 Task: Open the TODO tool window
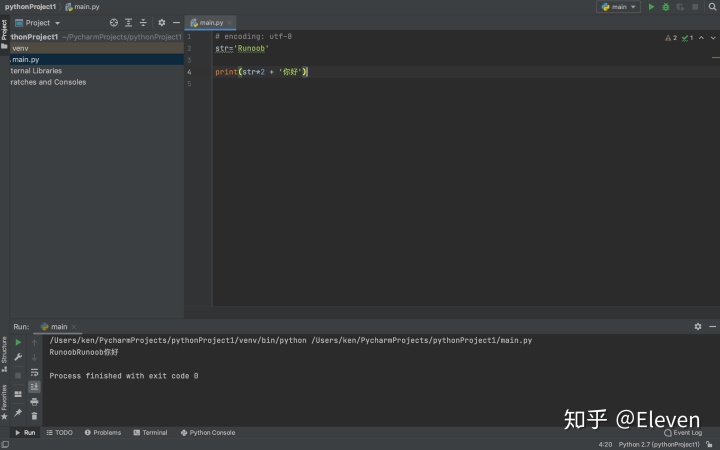coord(60,433)
